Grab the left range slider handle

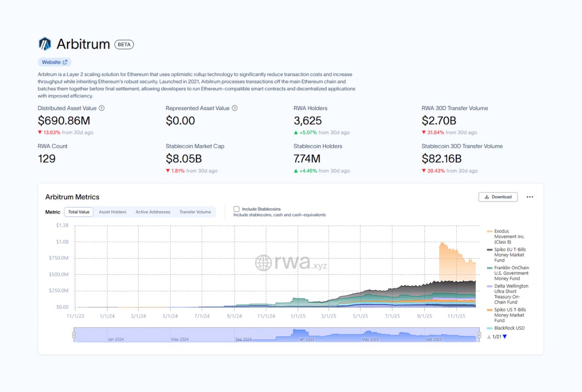74,335
